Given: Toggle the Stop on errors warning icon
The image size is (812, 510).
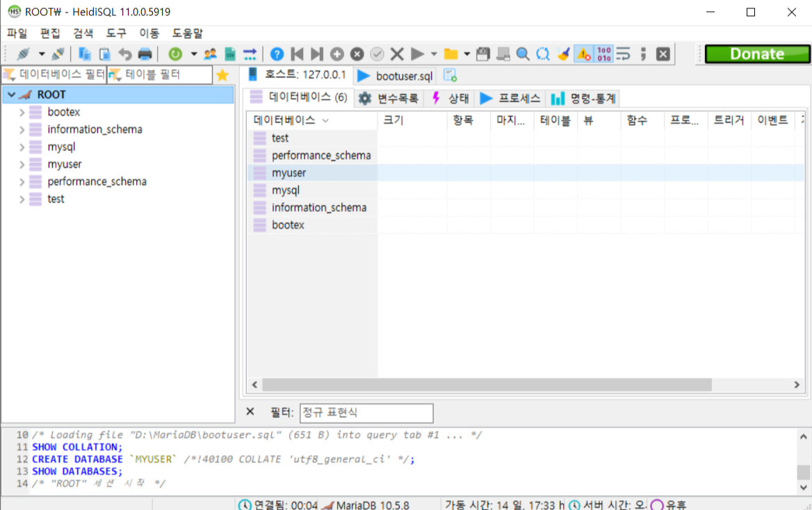Looking at the screenshot, I should pyautogui.click(x=584, y=54).
